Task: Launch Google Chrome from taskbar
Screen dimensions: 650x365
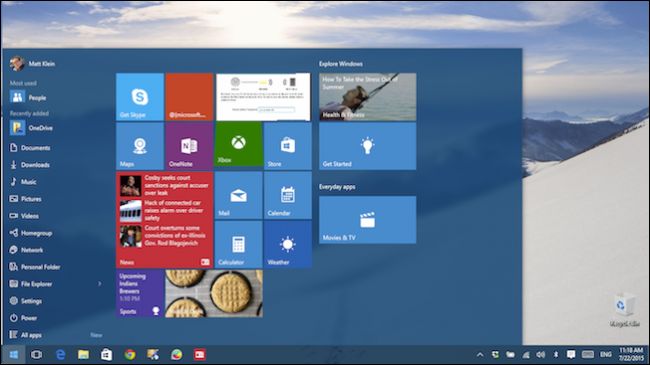Action: click(x=130, y=355)
